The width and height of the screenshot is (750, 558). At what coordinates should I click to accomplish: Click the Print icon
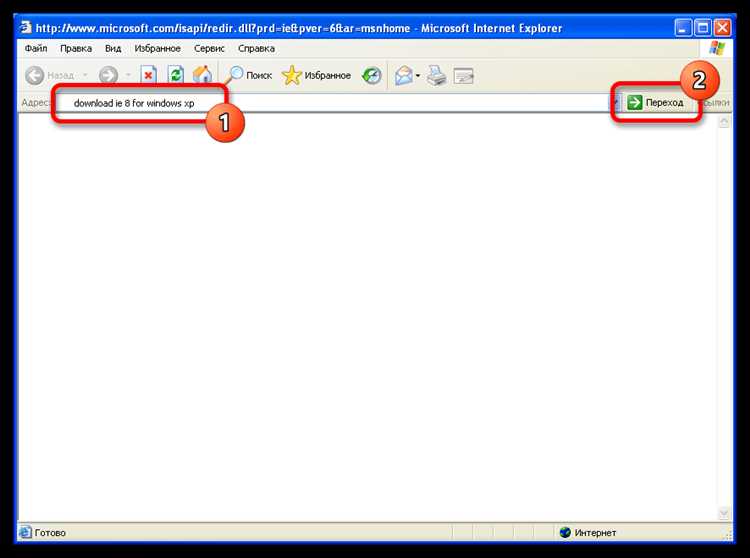click(436, 75)
